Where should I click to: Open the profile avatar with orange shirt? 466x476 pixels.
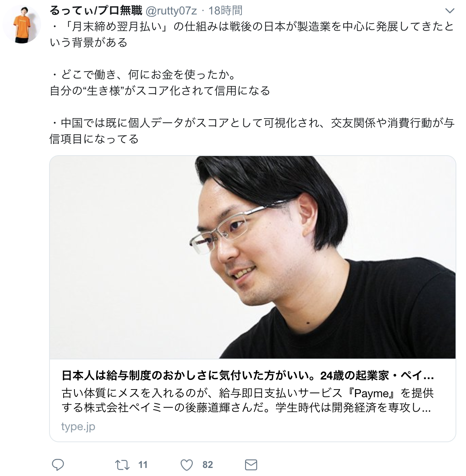(x=22, y=24)
